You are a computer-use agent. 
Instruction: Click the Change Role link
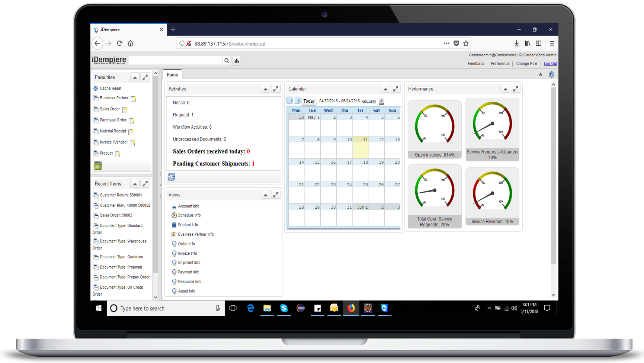(x=526, y=64)
